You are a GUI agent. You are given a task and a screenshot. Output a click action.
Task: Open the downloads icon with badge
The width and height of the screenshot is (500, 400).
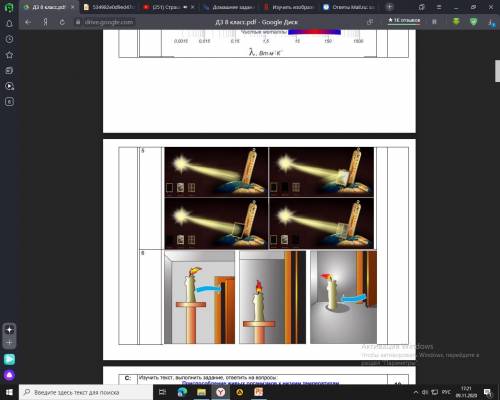(491, 22)
